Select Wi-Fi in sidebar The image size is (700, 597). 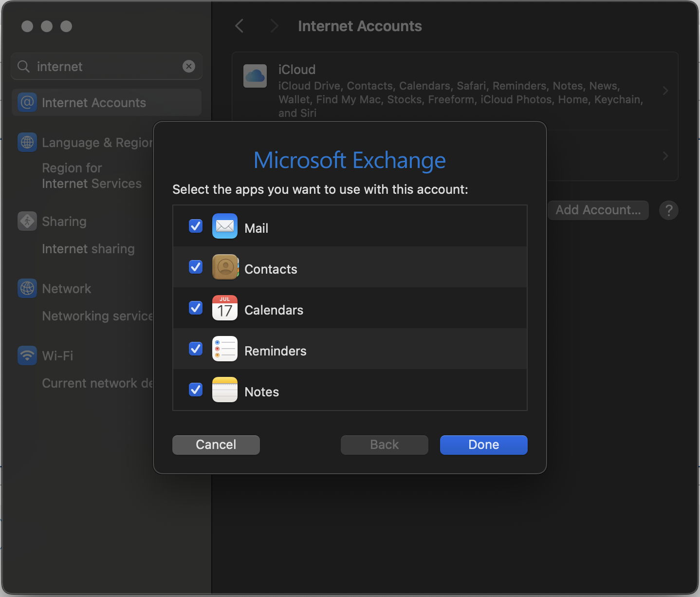click(57, 356)
